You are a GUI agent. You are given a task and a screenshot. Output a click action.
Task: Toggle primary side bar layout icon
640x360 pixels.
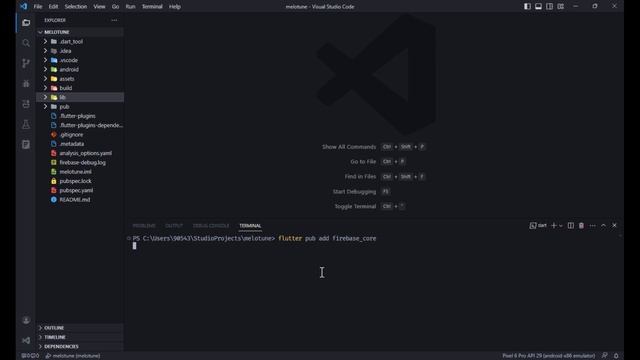point(527,7)
